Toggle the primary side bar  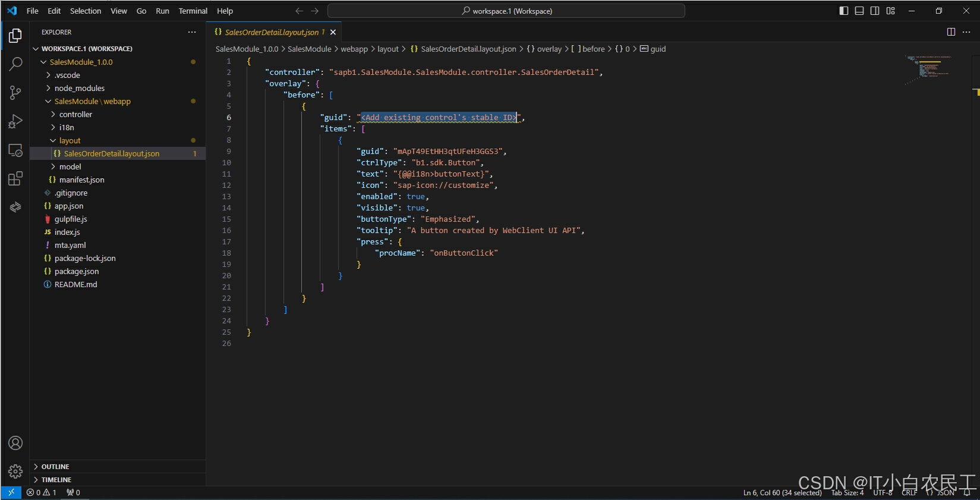pyautogui.click(x=844, y=11)
